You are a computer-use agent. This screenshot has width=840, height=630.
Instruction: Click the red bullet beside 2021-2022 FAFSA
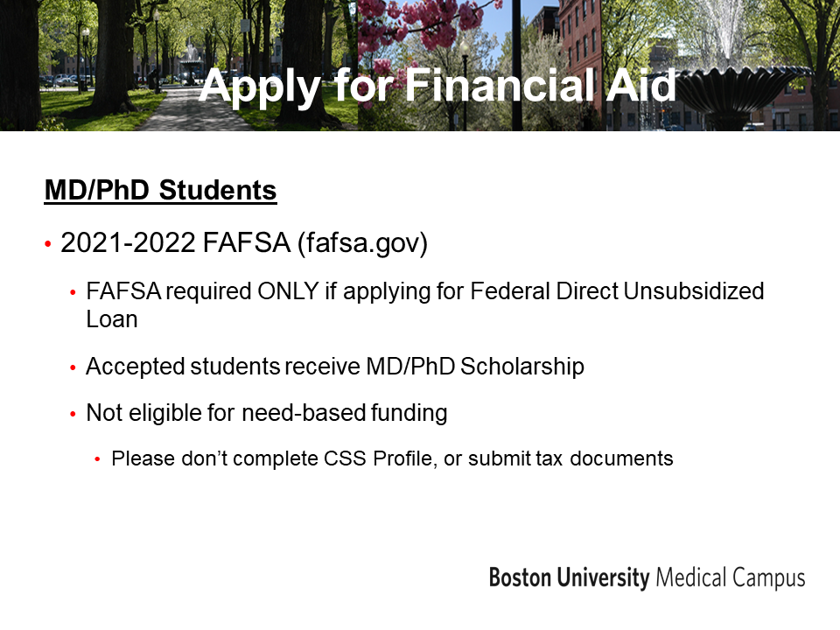tap(47, 244)
